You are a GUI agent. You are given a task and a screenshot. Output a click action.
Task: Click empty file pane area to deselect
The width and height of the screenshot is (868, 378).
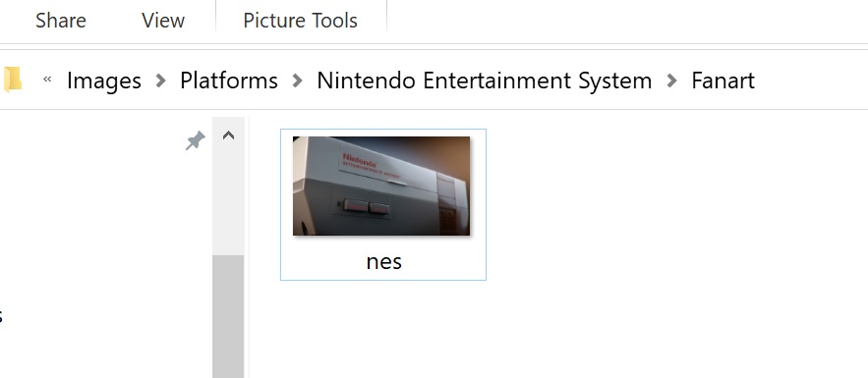(665, 248)
